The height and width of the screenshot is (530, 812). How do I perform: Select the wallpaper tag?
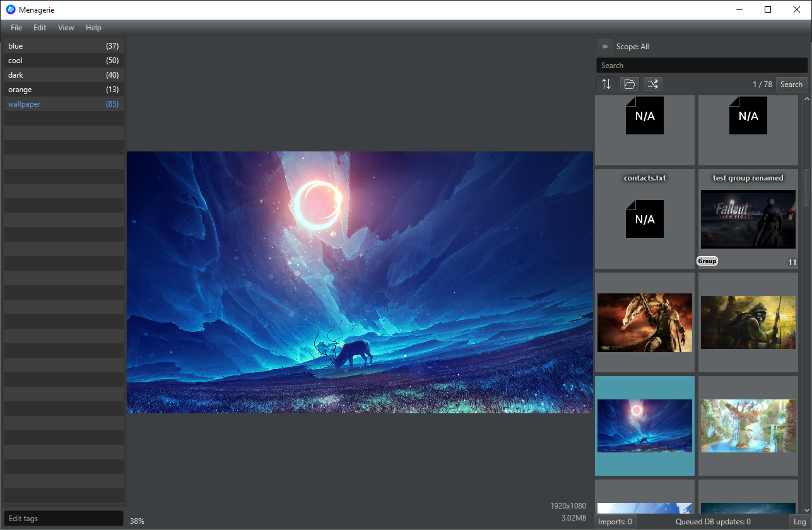64,104
